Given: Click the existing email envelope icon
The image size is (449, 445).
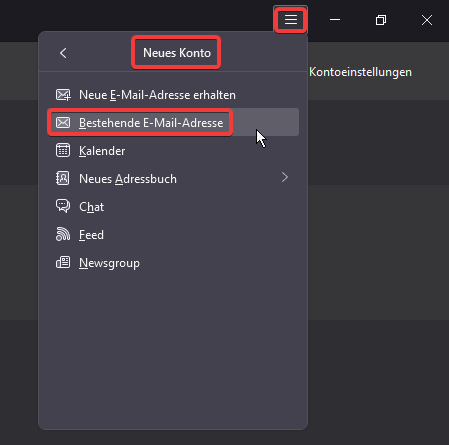Looking at the screenshot, I should point(63,123).
